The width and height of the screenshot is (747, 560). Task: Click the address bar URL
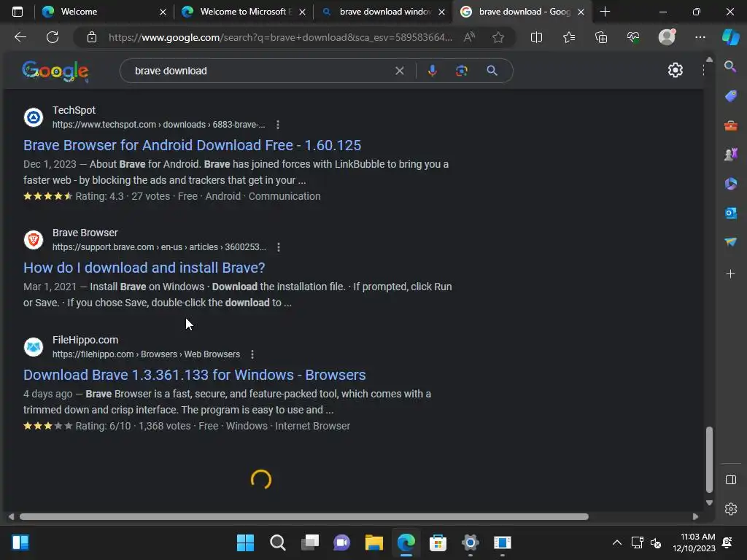click(280, 37)
